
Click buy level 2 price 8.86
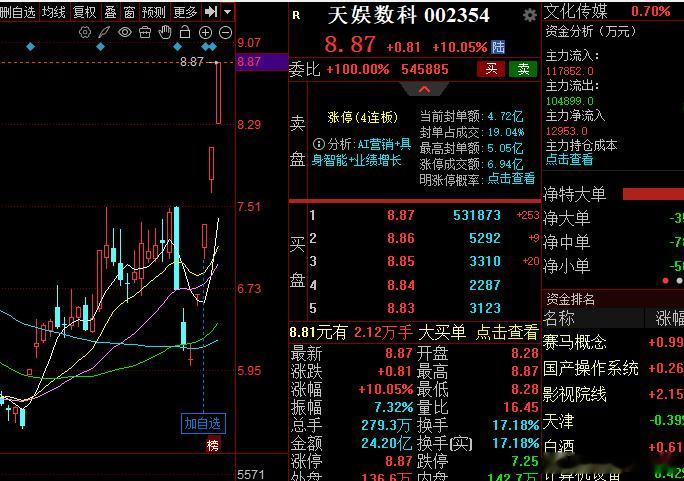coord(400,238)
